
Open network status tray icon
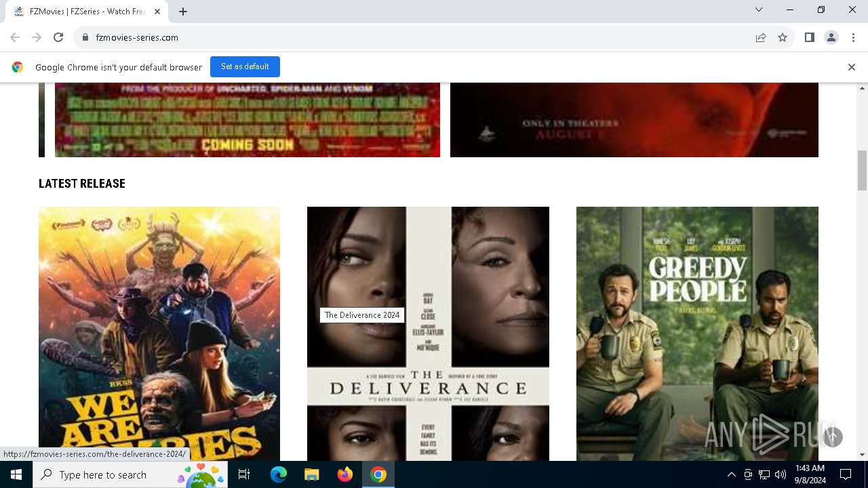pyautogui.click(x=764, y=474)
